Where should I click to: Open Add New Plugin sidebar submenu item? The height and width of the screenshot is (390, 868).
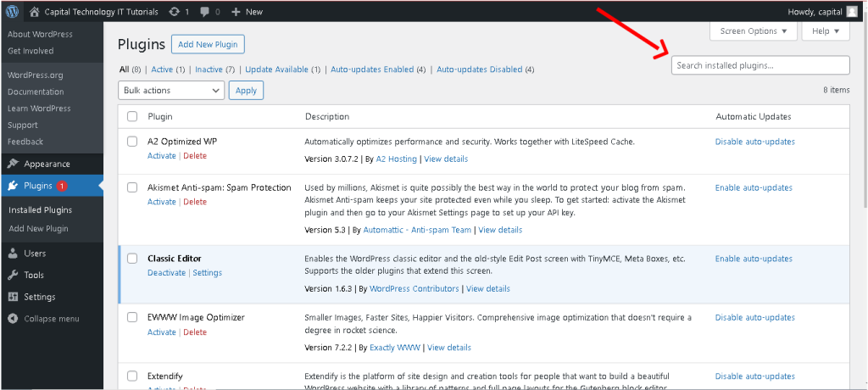(38, 229)
